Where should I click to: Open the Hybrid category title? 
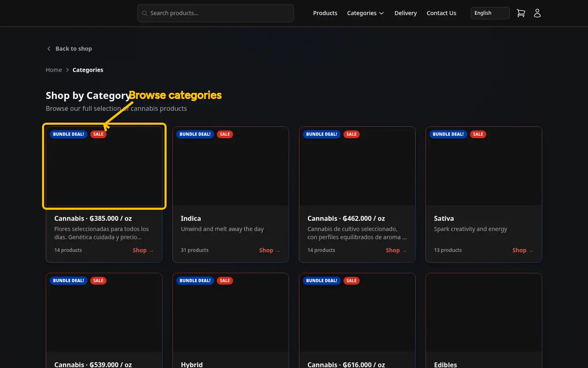192,364
